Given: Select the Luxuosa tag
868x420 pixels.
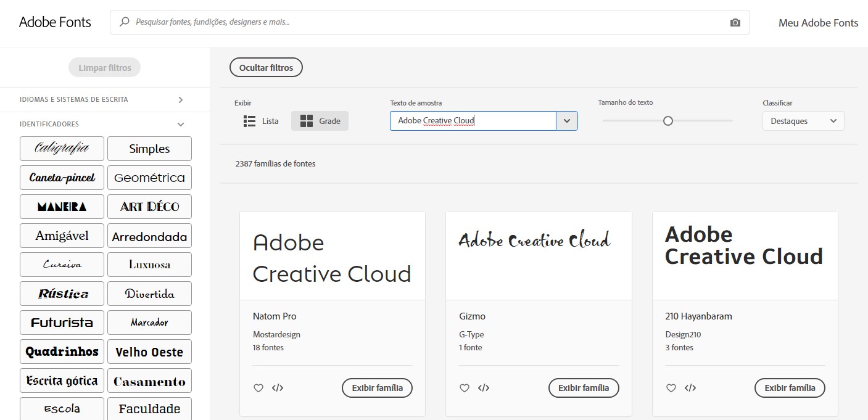Looking at the screenshot, I should (x=149, y=265).
